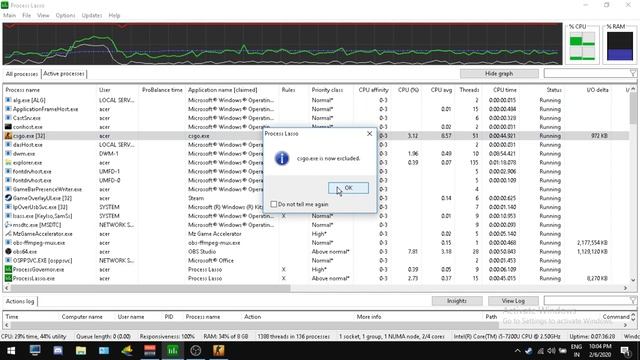The width and height of the screenshot is (640, 360).
Task: Click the CastSrv.exe process icon
Action: coord(8,118)
